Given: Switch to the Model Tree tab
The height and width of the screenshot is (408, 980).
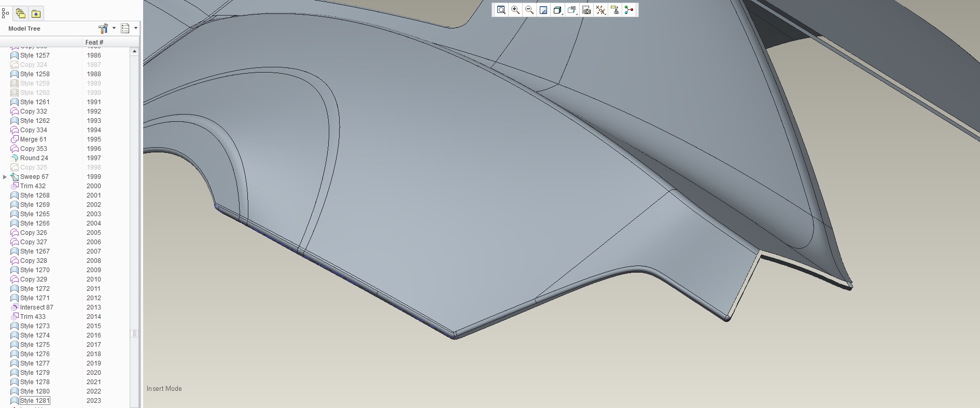Looking at the screenshot, I should [x=6, y=13].
